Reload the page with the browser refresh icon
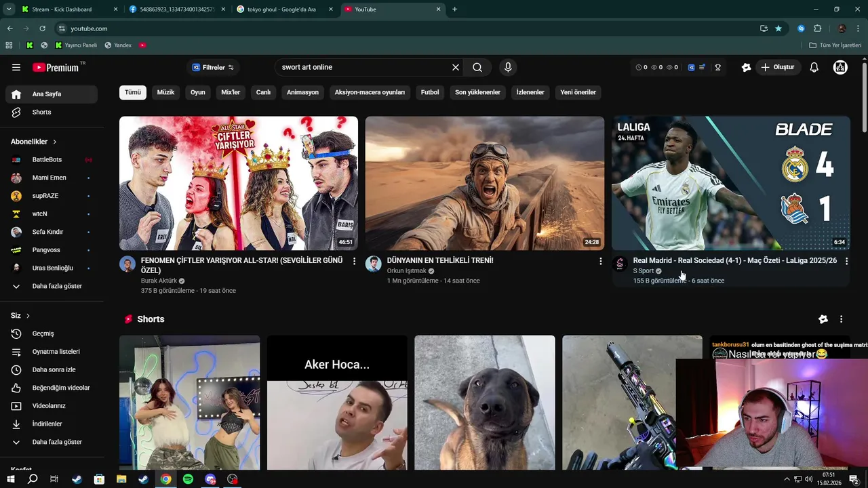Viewport: 868px width, 488px height. [x=42, y=28]
